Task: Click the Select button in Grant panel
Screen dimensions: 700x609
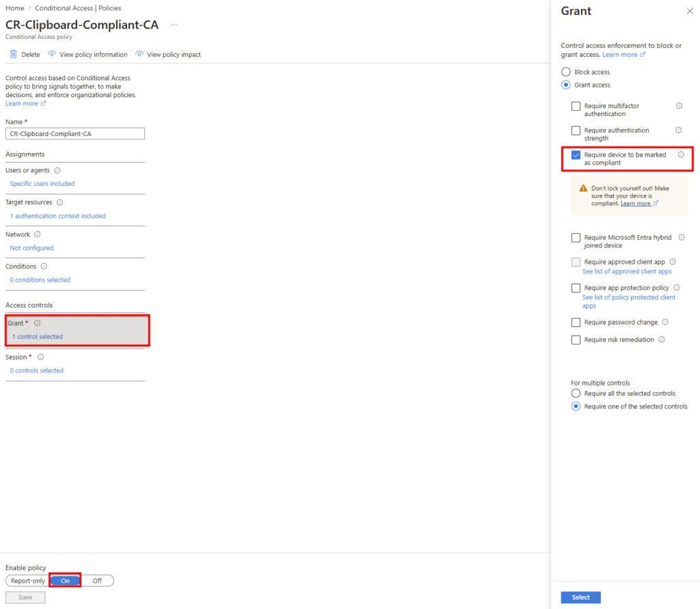Action: (x=581, y=597)
